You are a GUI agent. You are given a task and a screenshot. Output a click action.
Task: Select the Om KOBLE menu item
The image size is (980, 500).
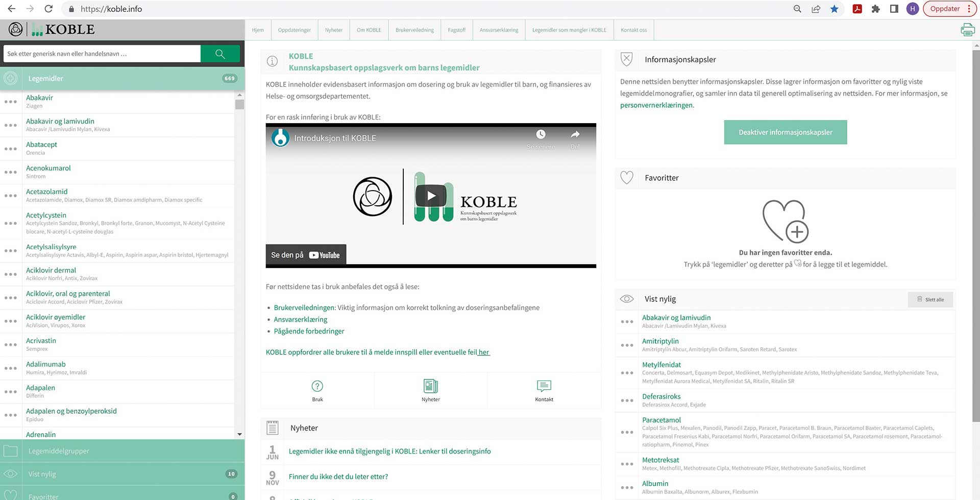[369, 30]
